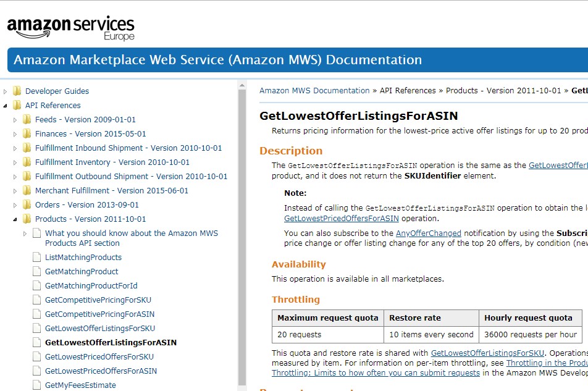
Task: Click the GetMyFeesEstimate page icon
Action: tap(36, 385)
